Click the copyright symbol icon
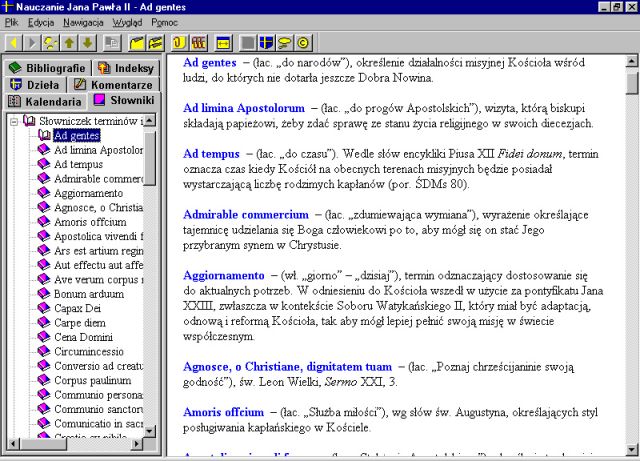This screenshot has height=461, width=640. 303,42
